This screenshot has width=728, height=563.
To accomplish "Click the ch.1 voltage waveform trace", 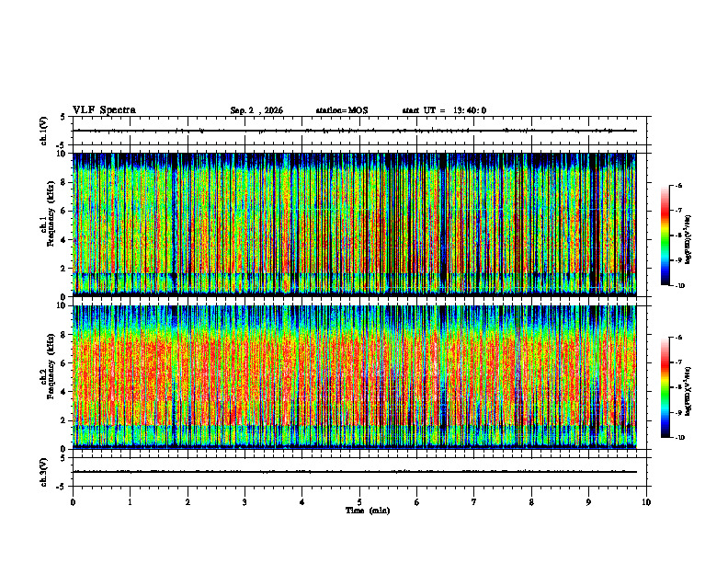I will point(354,131).
